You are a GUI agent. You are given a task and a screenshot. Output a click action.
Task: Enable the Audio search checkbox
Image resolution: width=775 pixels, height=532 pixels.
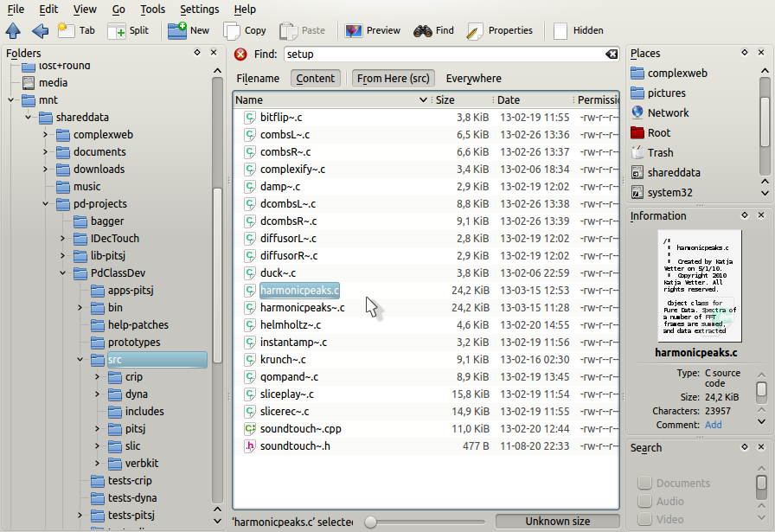click(x=644, y=502)
